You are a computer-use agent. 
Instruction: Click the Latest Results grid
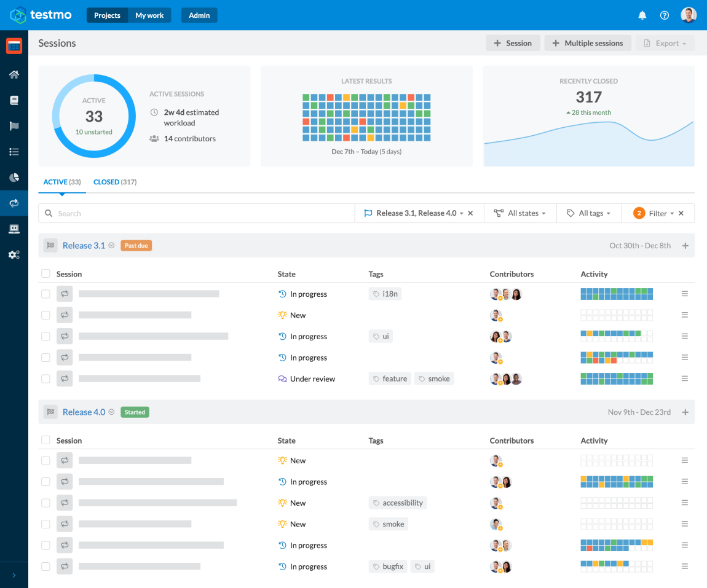[x=366, y=117]
